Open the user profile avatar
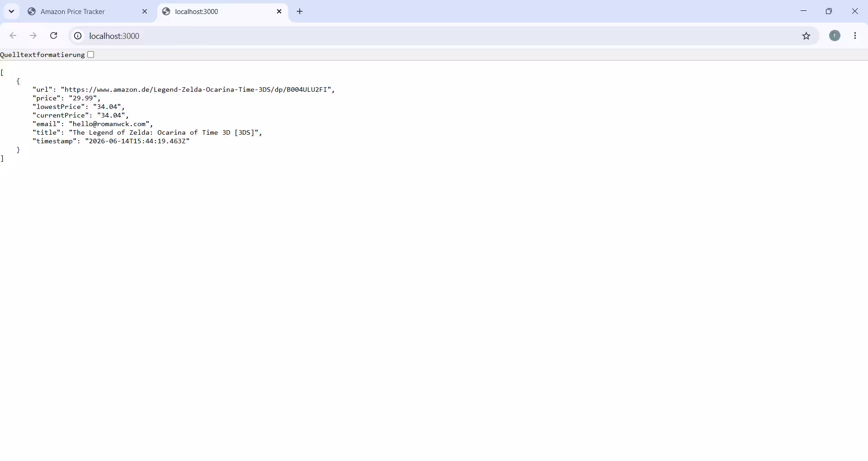The width and height of the screenshot is (868, 461). point(835,36)
